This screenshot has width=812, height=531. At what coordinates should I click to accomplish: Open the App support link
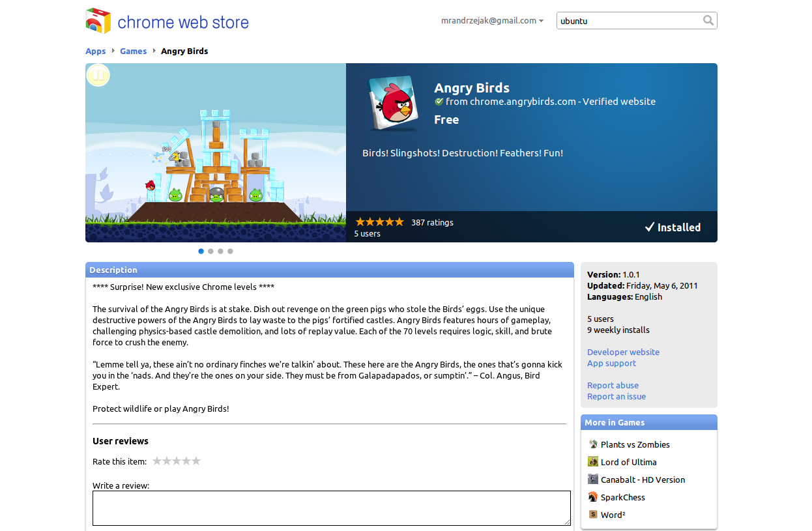(611, 363)
